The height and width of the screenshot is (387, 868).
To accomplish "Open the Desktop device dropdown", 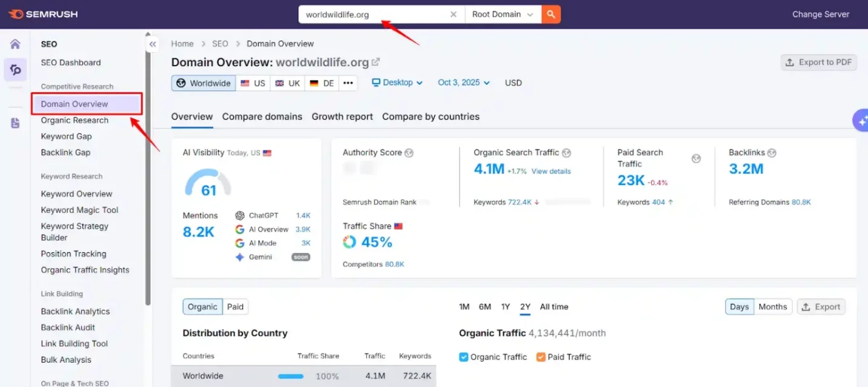I will 397,82.
